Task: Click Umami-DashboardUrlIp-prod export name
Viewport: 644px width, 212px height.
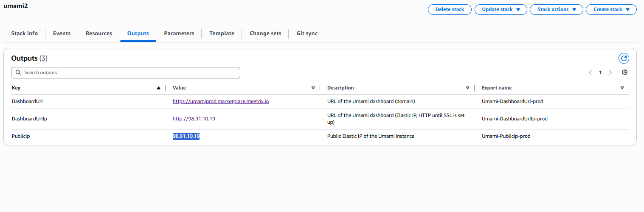Action: click(x=515, y=119)
